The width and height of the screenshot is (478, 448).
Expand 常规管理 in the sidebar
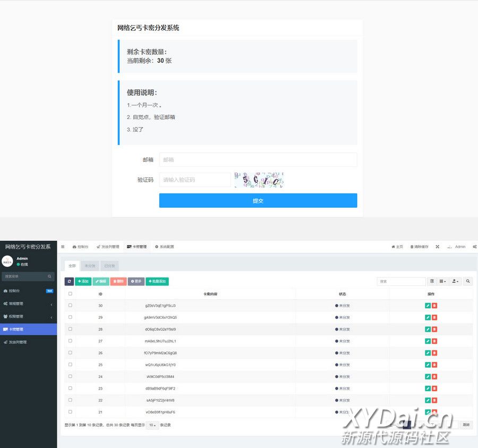[28, 304]
